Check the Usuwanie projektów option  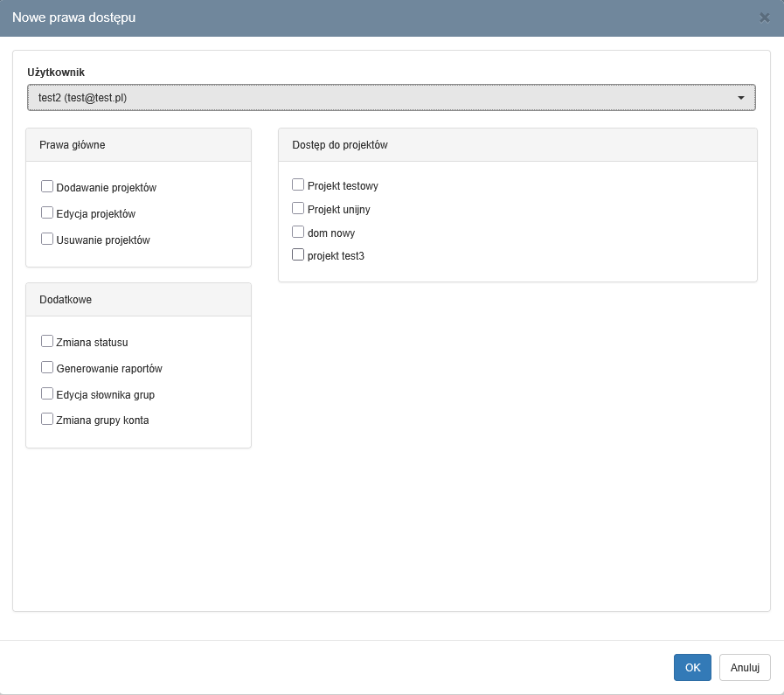(x=47, y=239)
